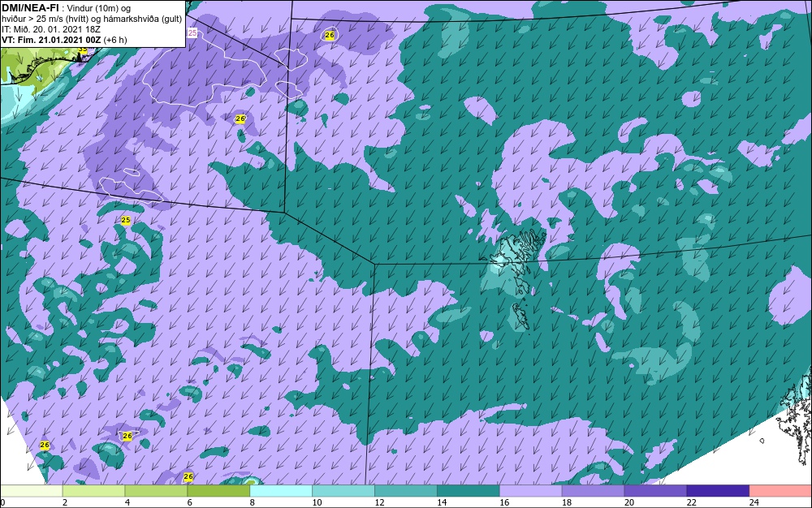Image resolution: width=812 pixels, height=508 pixels.
Task: Click the pale cyan 8–10 m/s legend swatch
Action: (281, 491)
